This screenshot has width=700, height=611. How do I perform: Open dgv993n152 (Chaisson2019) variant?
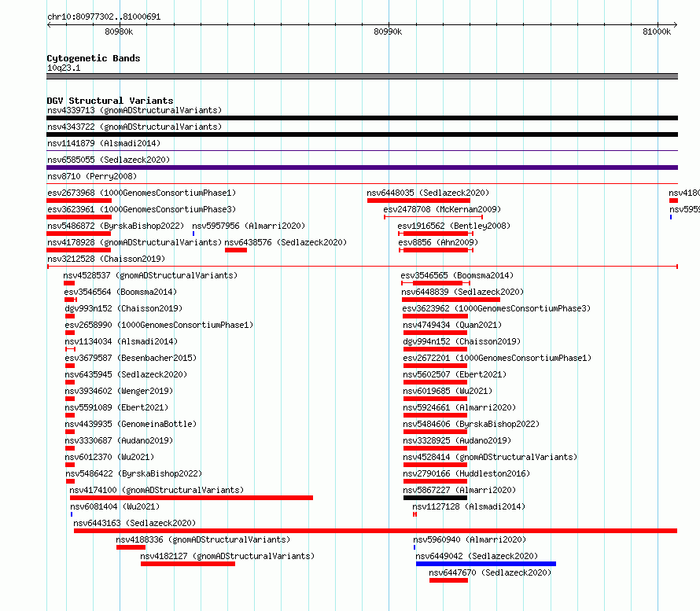[x=123, y=308]
